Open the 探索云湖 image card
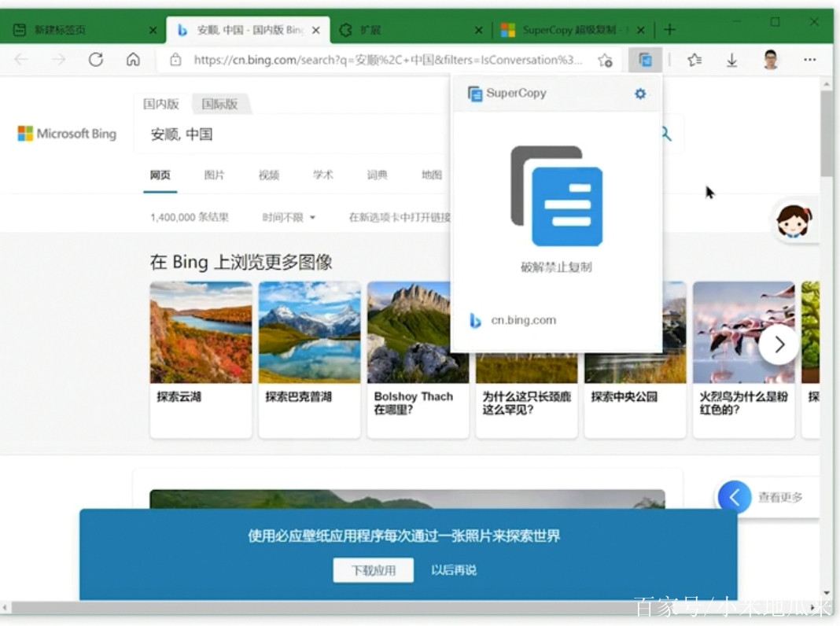Screen dimensions: 840x626 pos(201,359)
